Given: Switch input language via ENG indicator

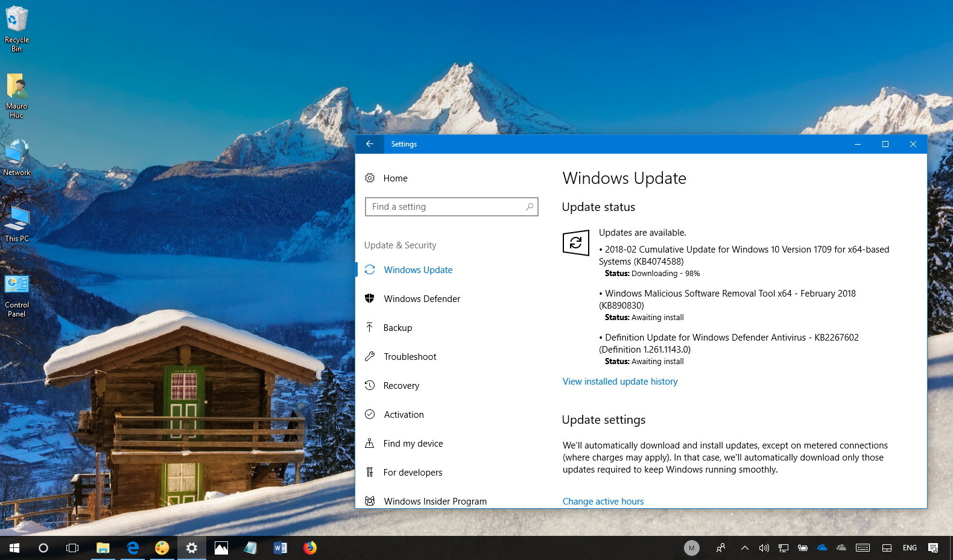Looking at the screenshot, I should click(x=910, y=548).
